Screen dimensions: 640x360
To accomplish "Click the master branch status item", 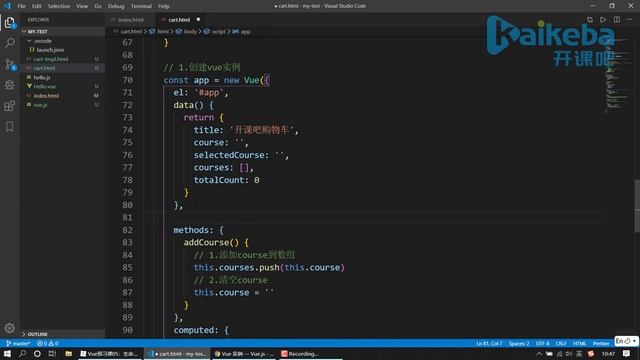I will pos(18,343).
